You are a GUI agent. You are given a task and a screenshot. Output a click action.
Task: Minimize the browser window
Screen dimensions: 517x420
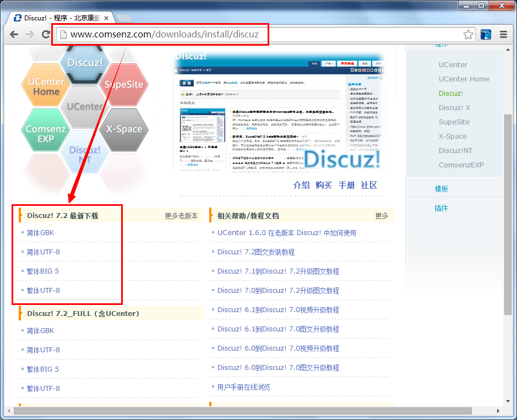click(466, 6)
